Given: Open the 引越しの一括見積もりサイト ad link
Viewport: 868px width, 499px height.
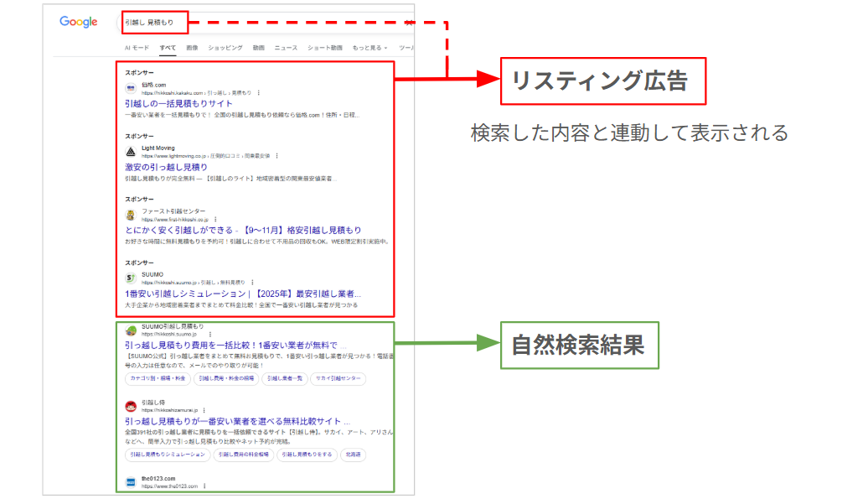Looking at the screenshot, I should 179,103.
